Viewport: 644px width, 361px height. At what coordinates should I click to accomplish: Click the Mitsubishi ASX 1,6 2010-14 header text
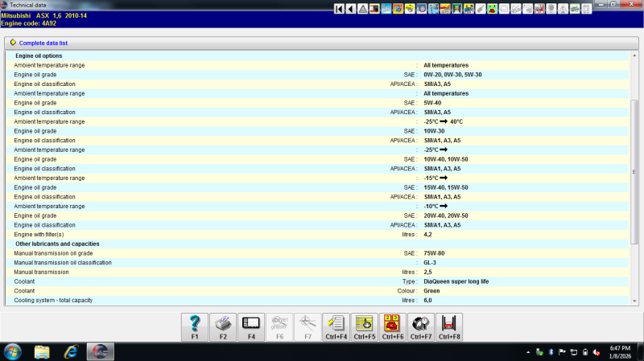pyautogui.click(x=44, y=15)
